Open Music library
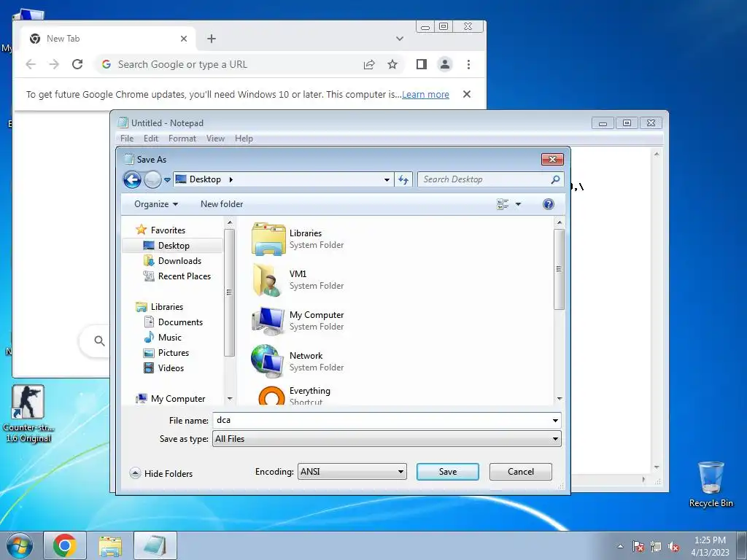This screenshot has width=747, height=560. coord(169,337)
